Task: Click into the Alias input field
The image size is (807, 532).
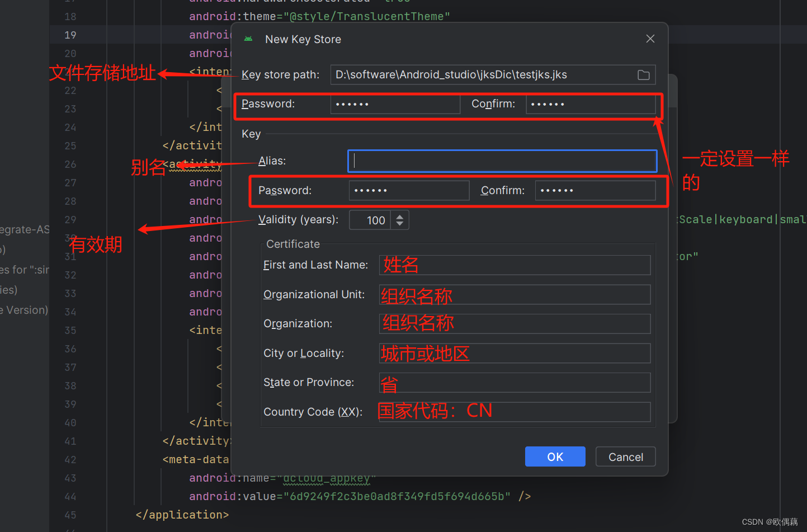Action: pos(502,161)
